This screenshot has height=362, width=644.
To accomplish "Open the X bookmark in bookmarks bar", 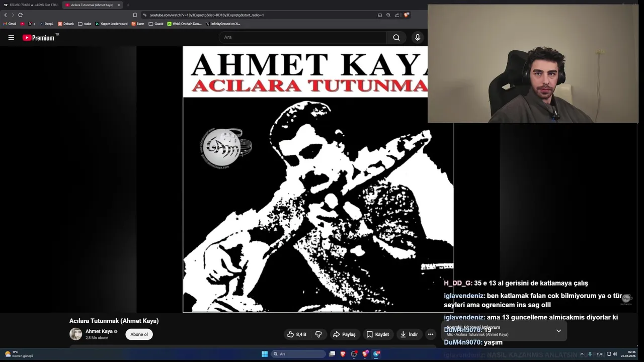I will point(32,24).
